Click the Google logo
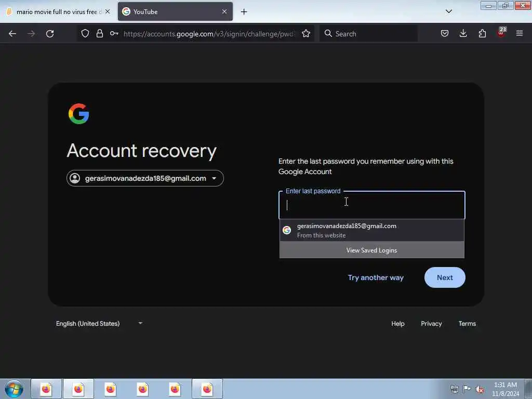 coord(79,114)
